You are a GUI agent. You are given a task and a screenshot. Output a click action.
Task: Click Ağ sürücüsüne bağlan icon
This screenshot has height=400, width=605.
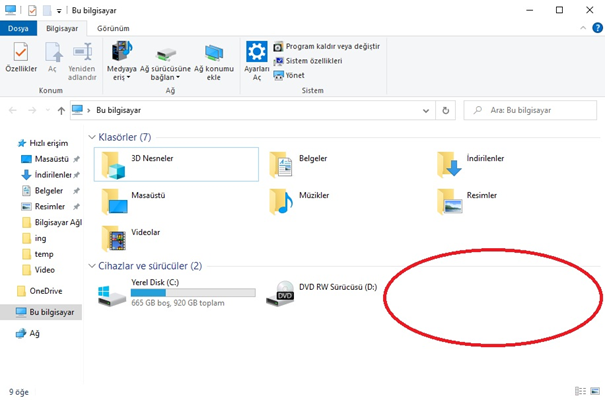(x=165, y=60)
